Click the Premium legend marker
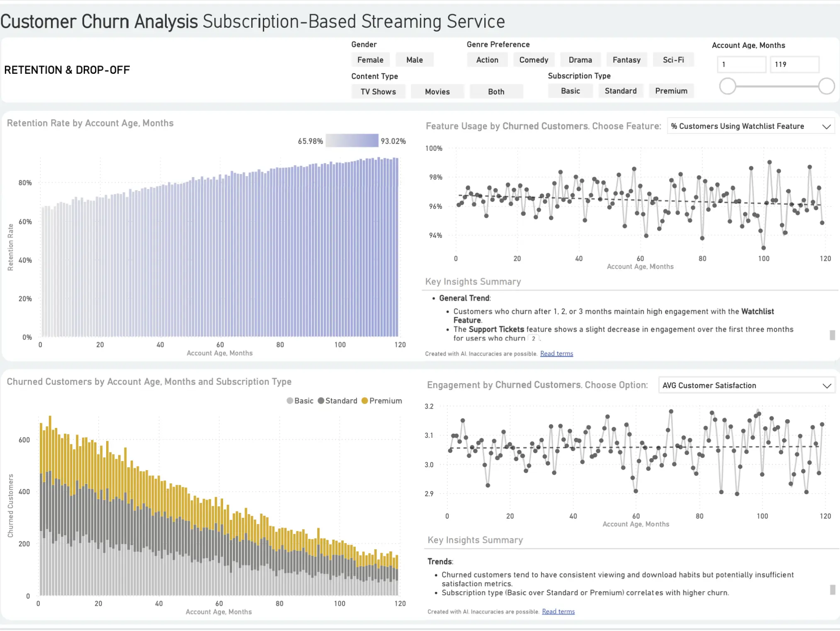The height and width of the screenshot is (631, 840). coord(365,401)
